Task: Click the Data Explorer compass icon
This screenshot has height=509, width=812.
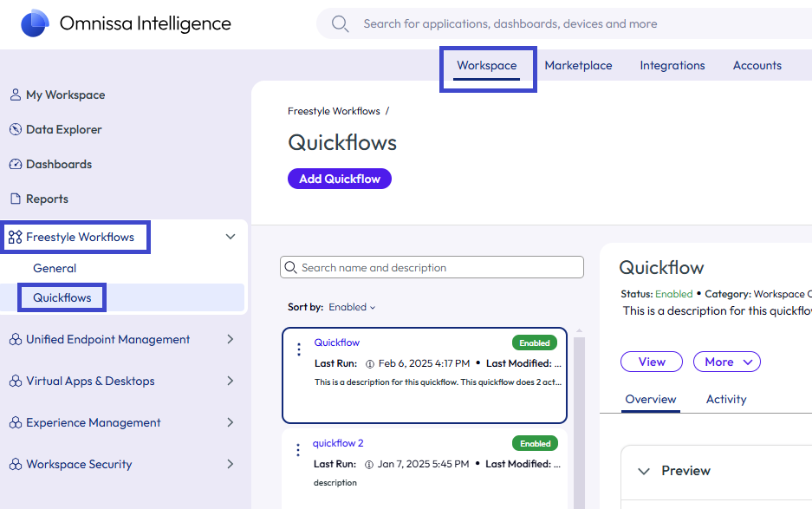Action: click(16, 129)
